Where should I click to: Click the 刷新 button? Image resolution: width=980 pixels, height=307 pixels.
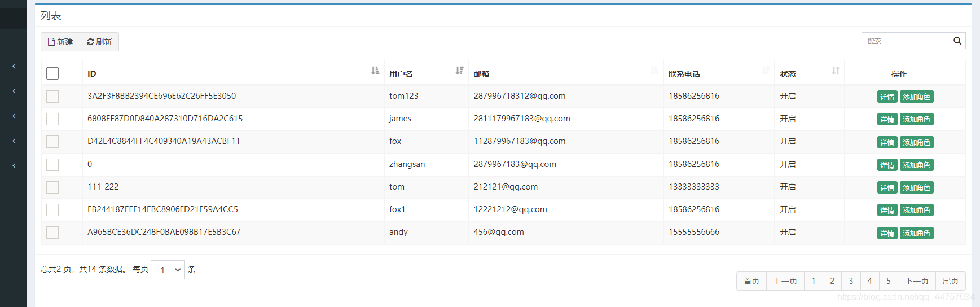[x=99, y=42]
